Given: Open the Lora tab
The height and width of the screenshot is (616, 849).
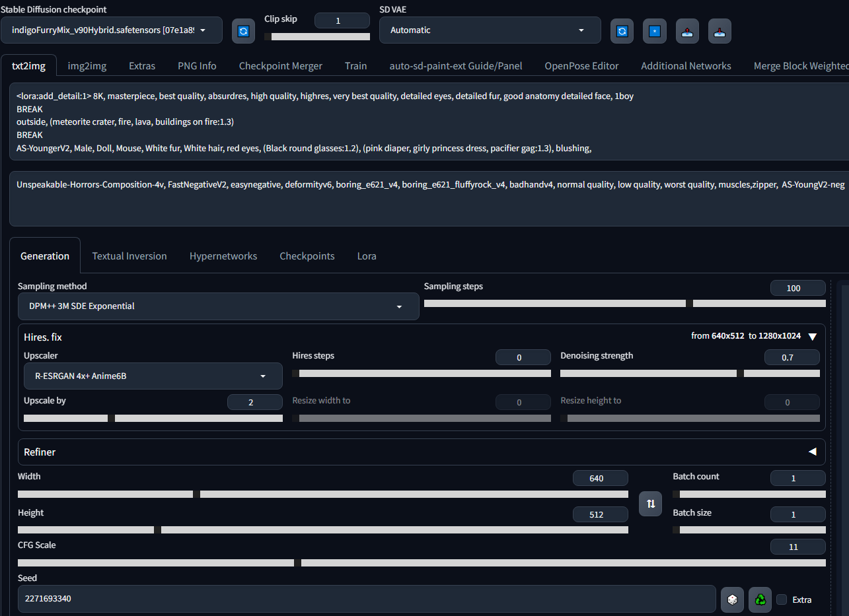Looking at the screenshot, I should [367, 256].
